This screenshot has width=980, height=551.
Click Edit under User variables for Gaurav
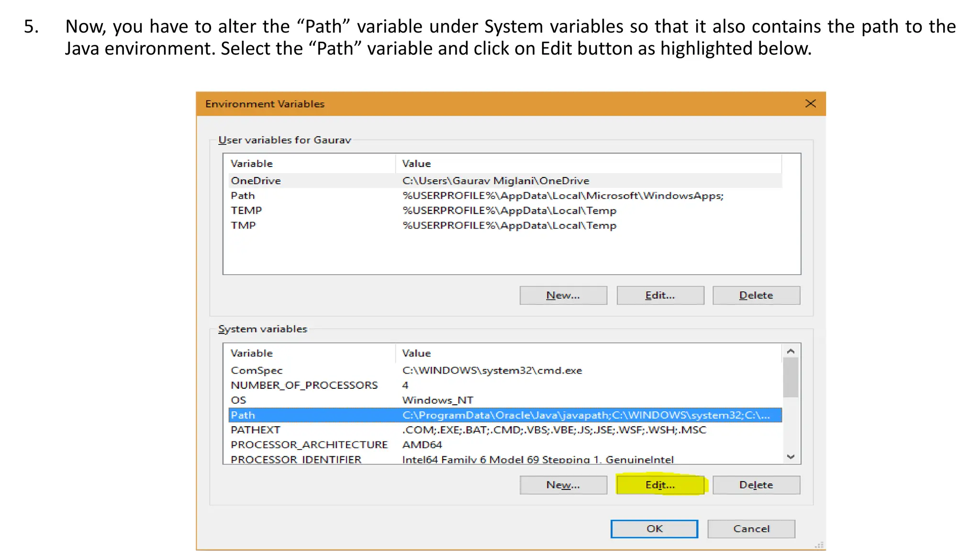pos(660,295)
